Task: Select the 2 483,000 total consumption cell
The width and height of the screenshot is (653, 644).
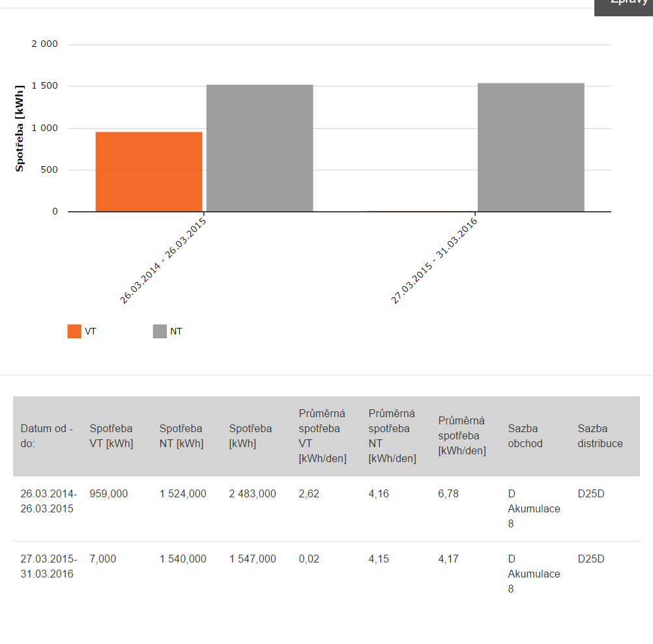Action: click(252, 493)
